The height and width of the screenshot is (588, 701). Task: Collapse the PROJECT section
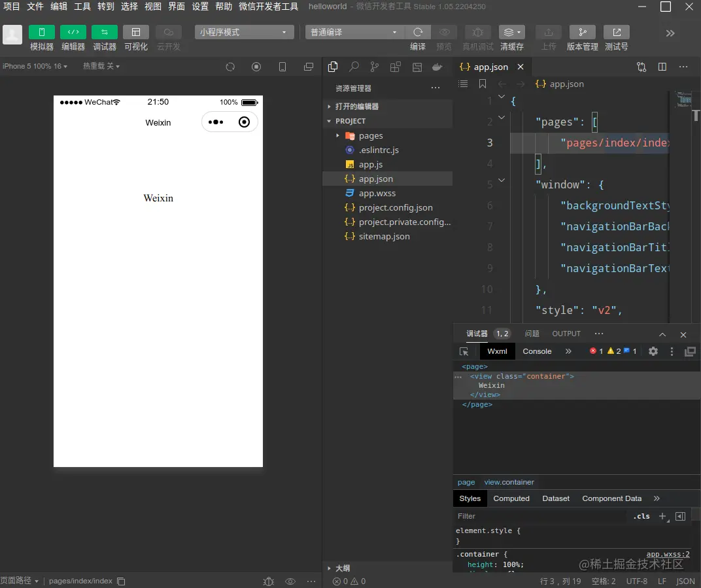[387, 121]
